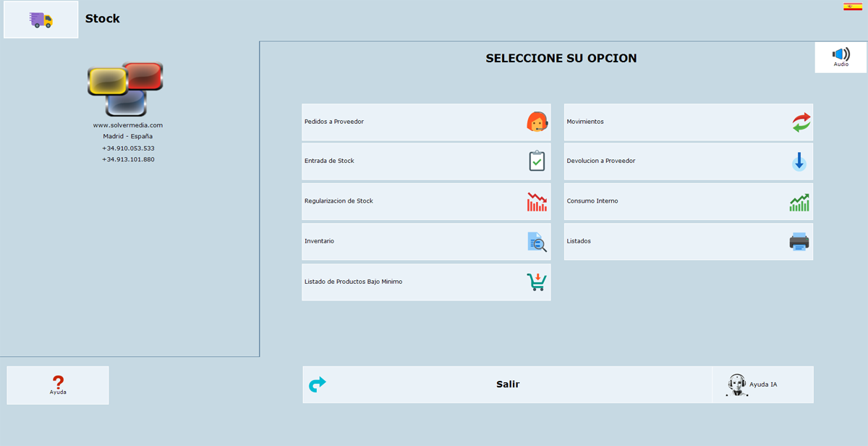
Task: Click the delivery truck Stock icon
Action: click(41, 20)
